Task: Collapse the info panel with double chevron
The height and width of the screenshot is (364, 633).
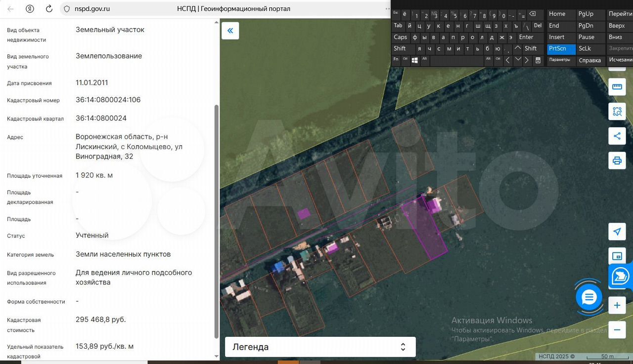Action: 230,31
